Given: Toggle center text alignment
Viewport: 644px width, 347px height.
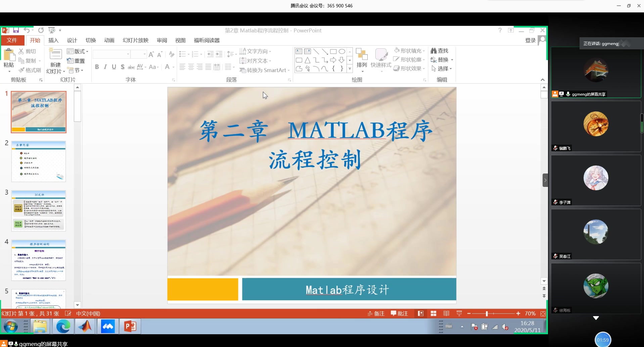Looking at the screenshot, I should pyautogui.click(x=191, y=67).
